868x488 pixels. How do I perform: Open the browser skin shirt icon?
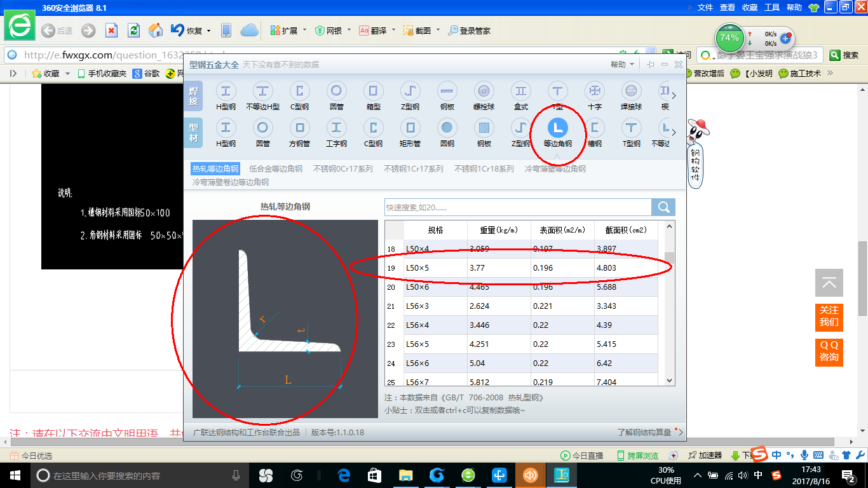pyautogui.click(x=813, y=8)
